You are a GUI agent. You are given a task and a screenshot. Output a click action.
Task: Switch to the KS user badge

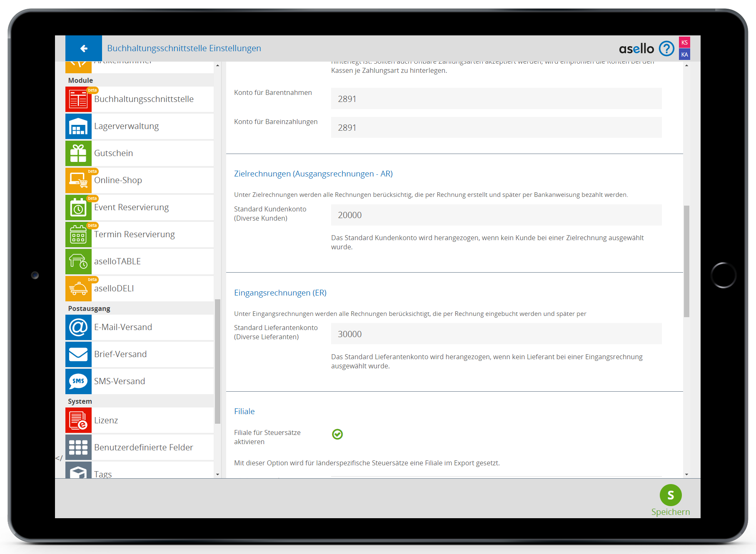[x=684, y=42]
